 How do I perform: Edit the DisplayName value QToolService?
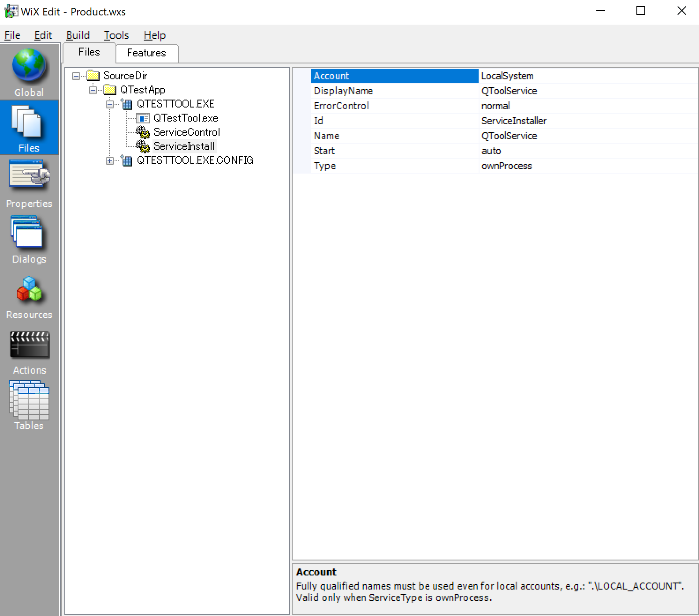588,91
